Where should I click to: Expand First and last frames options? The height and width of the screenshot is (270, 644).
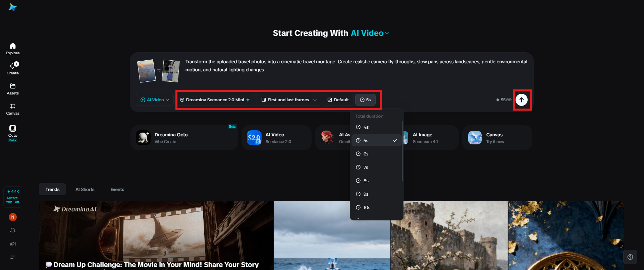pos(289,100)
